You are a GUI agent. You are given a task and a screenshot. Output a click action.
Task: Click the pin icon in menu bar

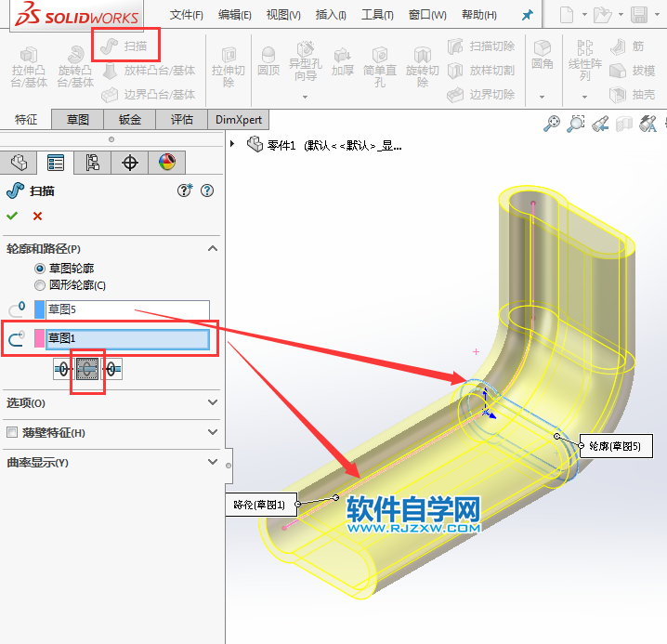[527, 15]
